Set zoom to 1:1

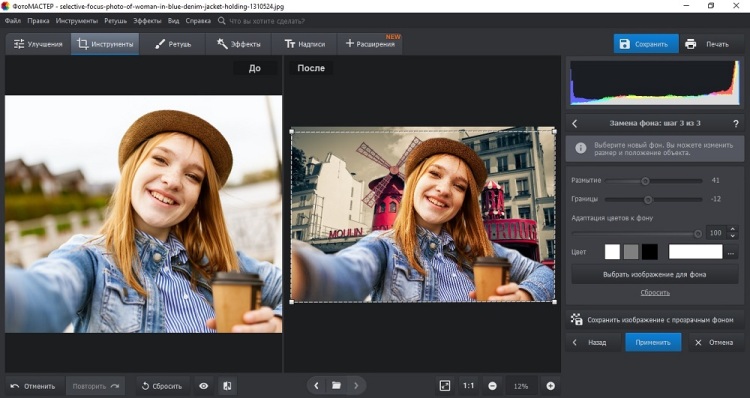468,386
